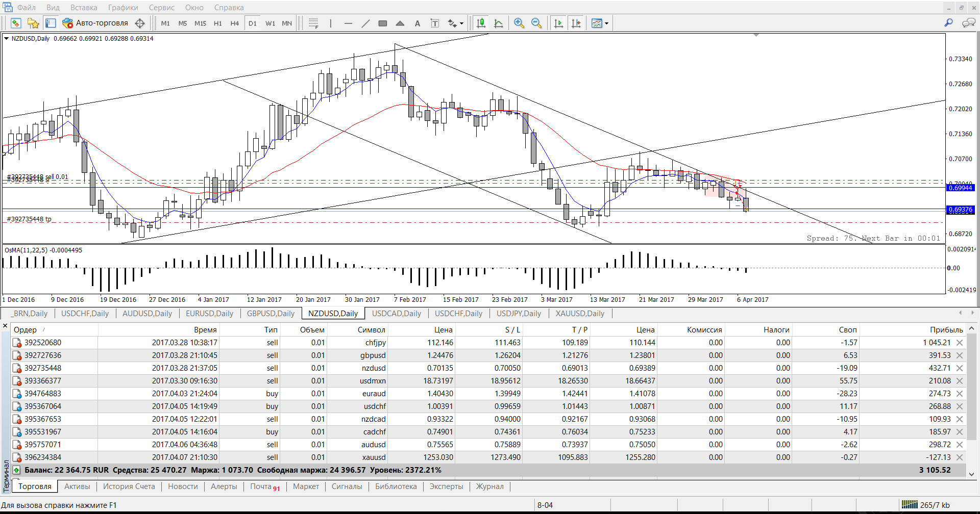Select the triangle shape tool

(x=400, y=23)
